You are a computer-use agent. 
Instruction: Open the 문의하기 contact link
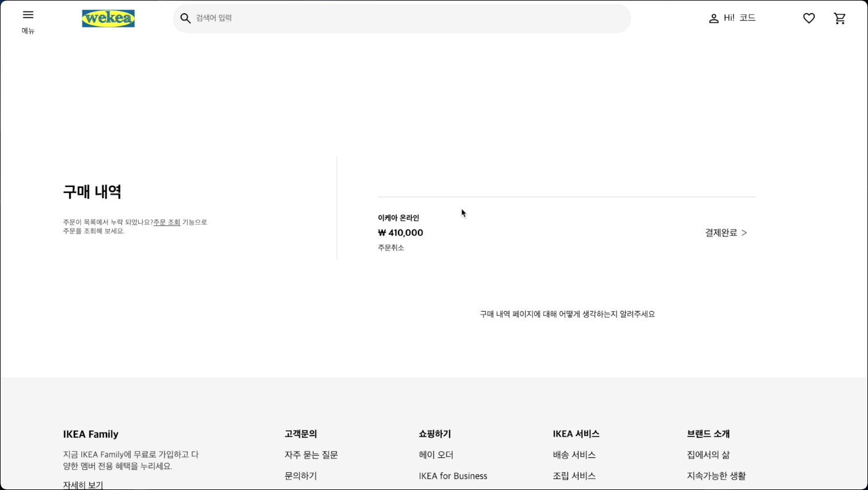(x=300, y=475)
